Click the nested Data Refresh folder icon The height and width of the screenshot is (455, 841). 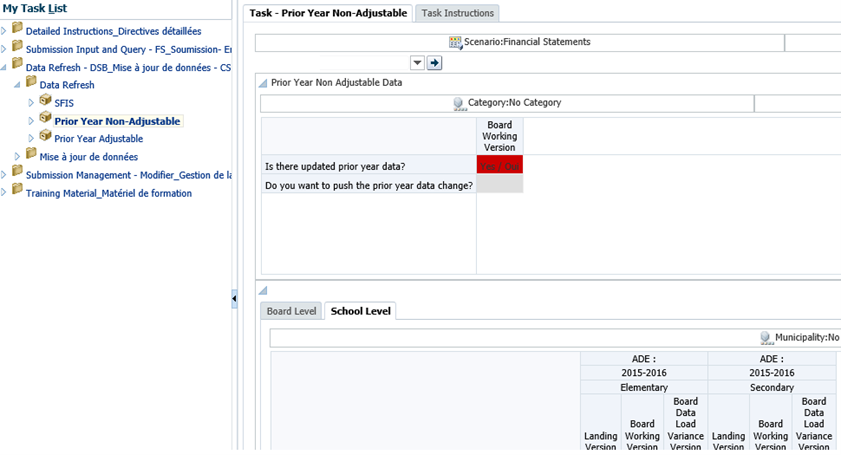point(31,82)
